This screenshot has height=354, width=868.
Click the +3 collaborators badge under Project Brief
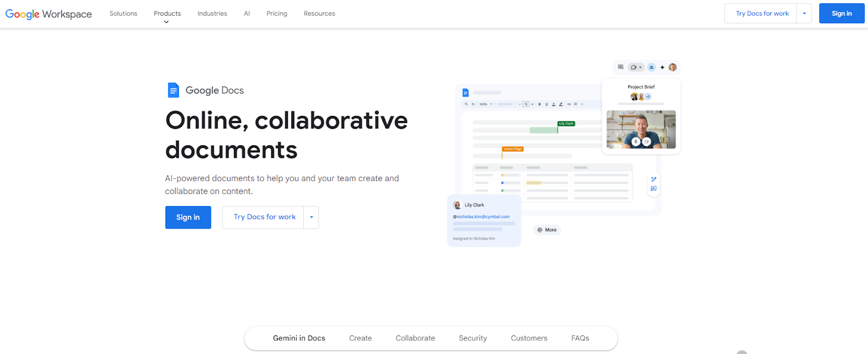click(648, 96)
